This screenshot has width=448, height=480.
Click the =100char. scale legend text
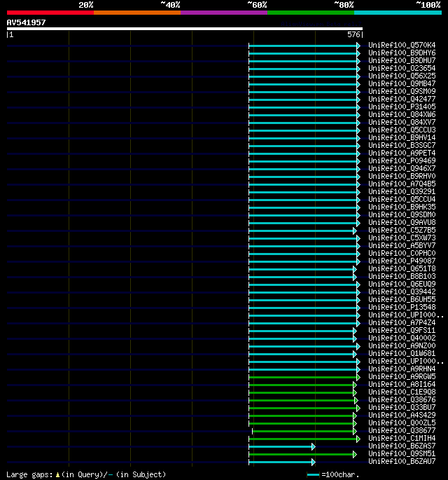tap(340, 475)
